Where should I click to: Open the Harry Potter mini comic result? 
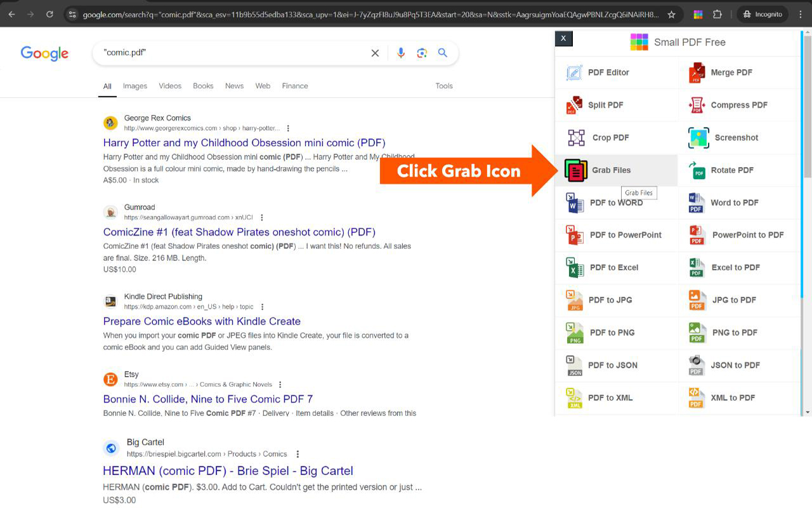pyautogui.click(x=244, y=142)
